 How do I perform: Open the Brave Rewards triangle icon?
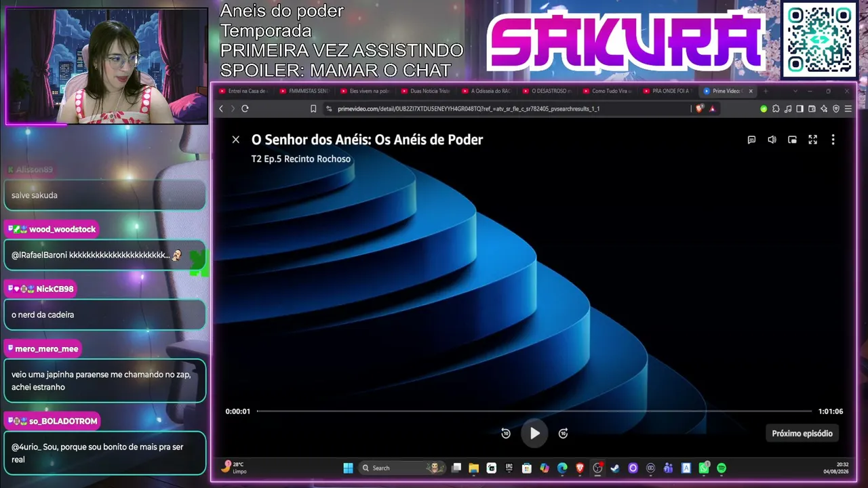point(712,108)
